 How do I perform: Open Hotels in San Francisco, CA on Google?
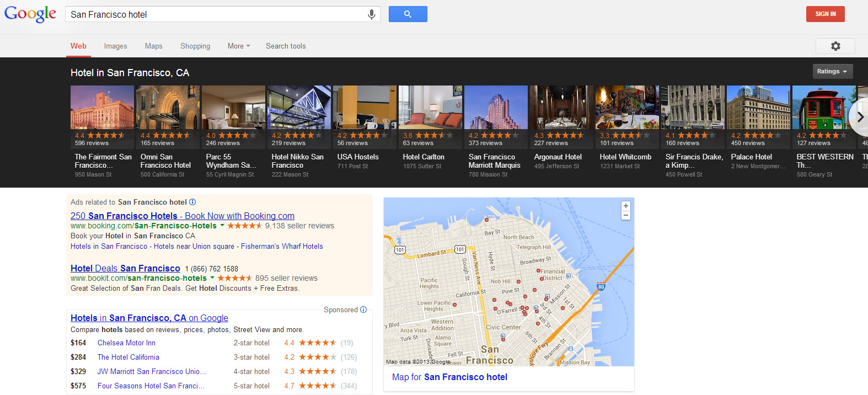coord(149,318)
